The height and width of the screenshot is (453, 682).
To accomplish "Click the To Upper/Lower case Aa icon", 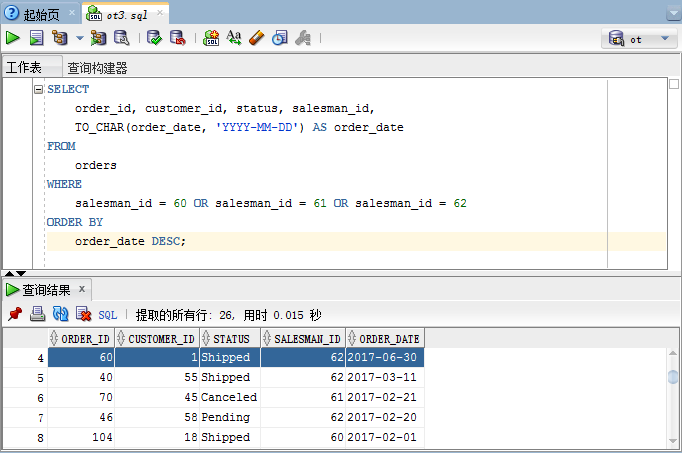I will (x=234, y=38).
